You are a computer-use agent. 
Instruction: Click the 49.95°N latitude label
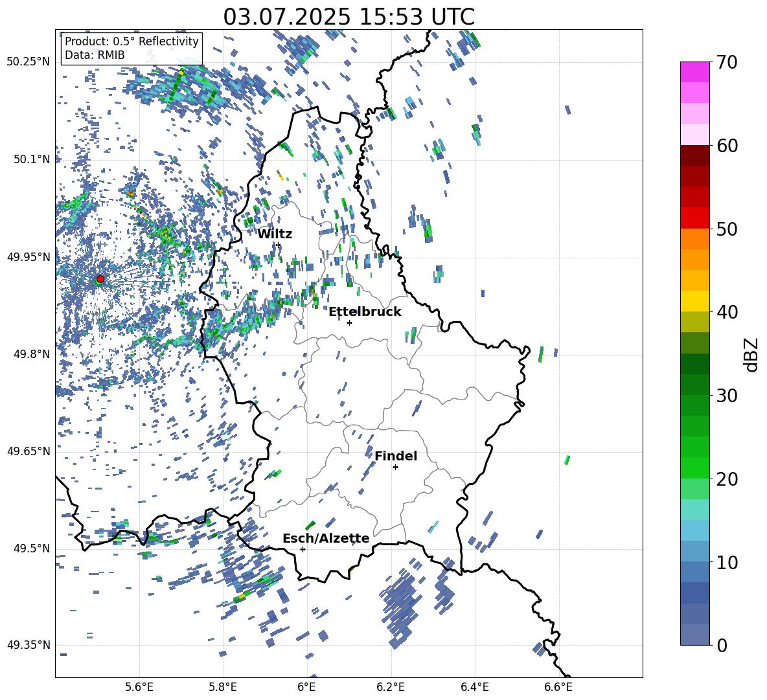pyautogui.click(x=29, y=257)
